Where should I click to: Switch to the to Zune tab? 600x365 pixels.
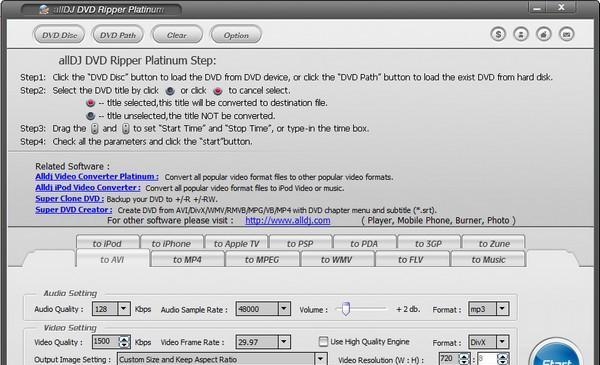tap(494, 243)
